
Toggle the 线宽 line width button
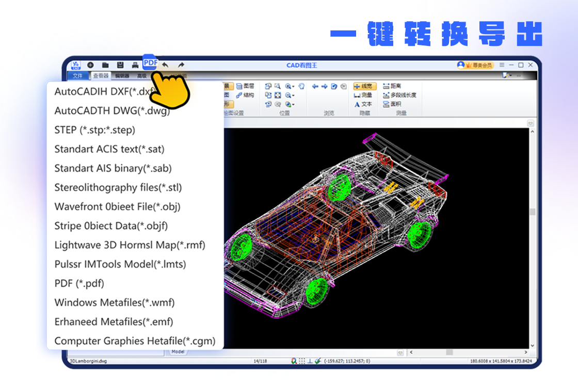click(x=364, y=86)
